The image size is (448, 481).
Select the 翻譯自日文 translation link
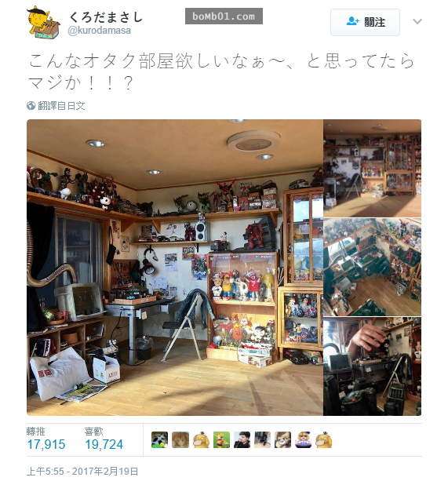[61, 106]
